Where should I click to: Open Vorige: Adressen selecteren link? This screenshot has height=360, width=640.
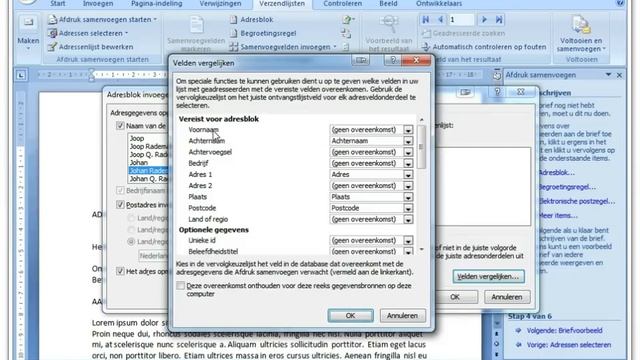pyautogui.click(x=569, y=345)
